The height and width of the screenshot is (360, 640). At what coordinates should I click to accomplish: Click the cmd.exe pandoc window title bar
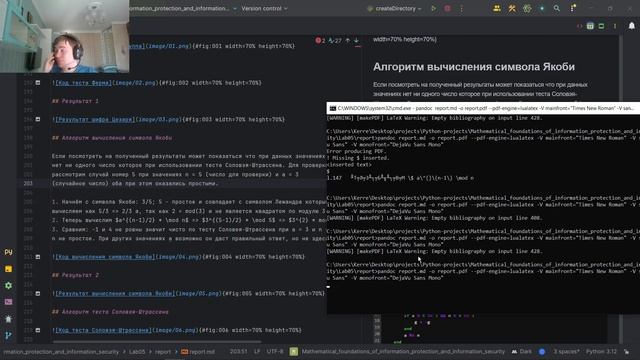coord(483,108)
